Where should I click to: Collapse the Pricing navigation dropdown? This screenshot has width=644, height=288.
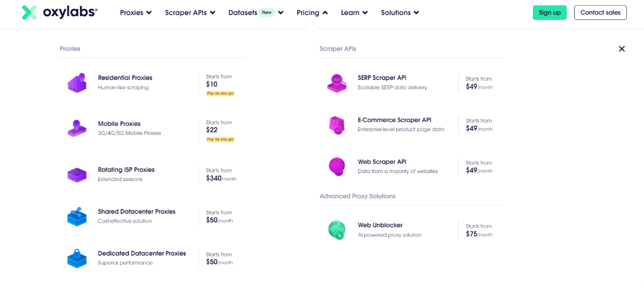coord(312,12)
